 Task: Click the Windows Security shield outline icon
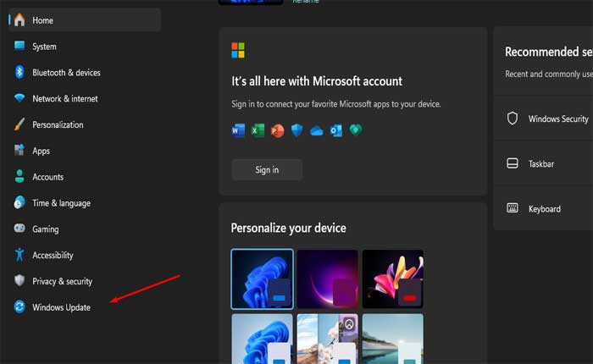coord(512,119)
